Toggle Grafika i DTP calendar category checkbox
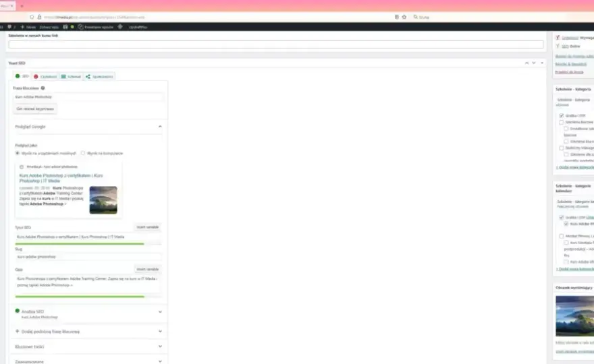 point(562,218)
